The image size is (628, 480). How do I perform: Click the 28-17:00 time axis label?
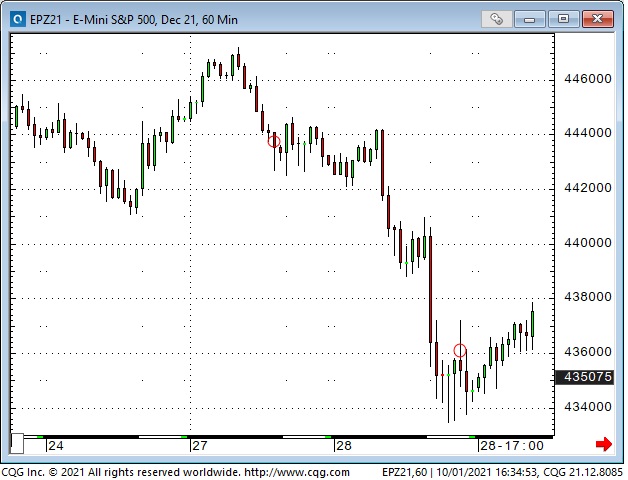pos(511,446)
